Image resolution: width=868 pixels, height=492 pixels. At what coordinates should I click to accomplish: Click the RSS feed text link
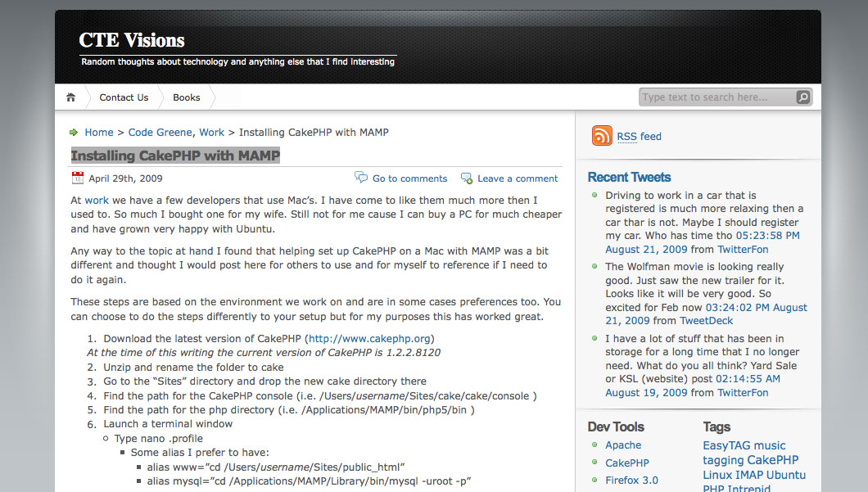[639, 137]
